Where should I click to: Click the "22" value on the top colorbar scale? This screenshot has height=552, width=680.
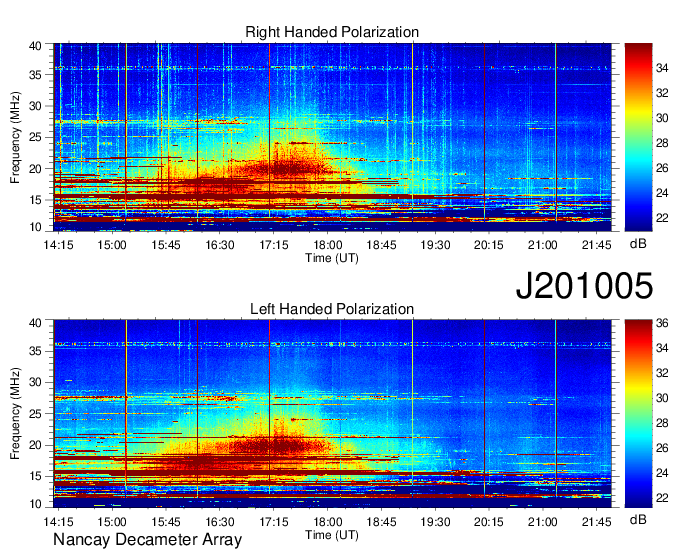click(662, 218)
